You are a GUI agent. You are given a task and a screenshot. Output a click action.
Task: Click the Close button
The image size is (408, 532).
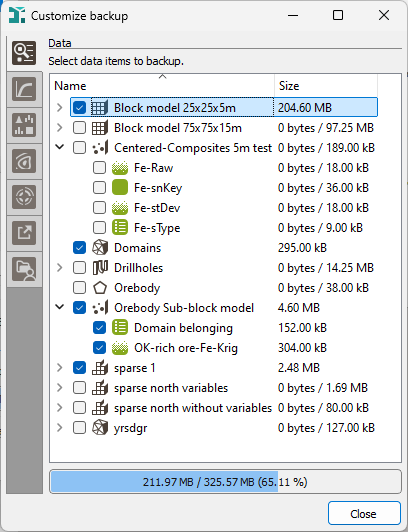(x=364, y=513)
